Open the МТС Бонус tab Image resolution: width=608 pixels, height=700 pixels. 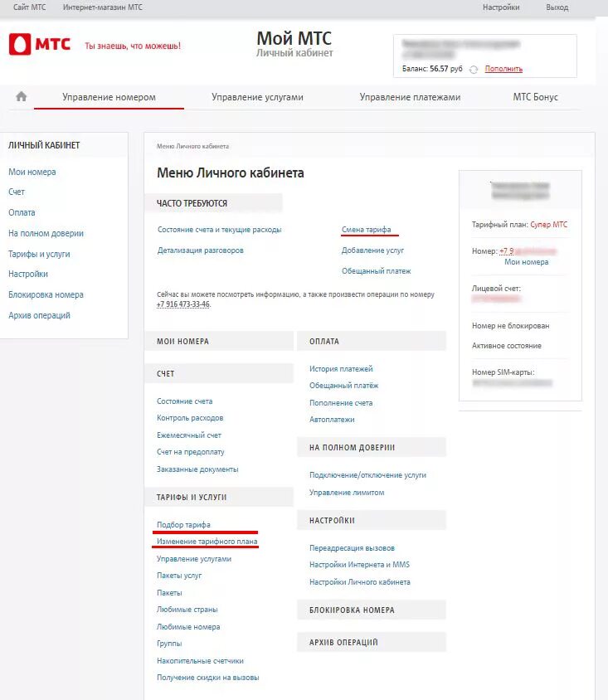(536, 97)
